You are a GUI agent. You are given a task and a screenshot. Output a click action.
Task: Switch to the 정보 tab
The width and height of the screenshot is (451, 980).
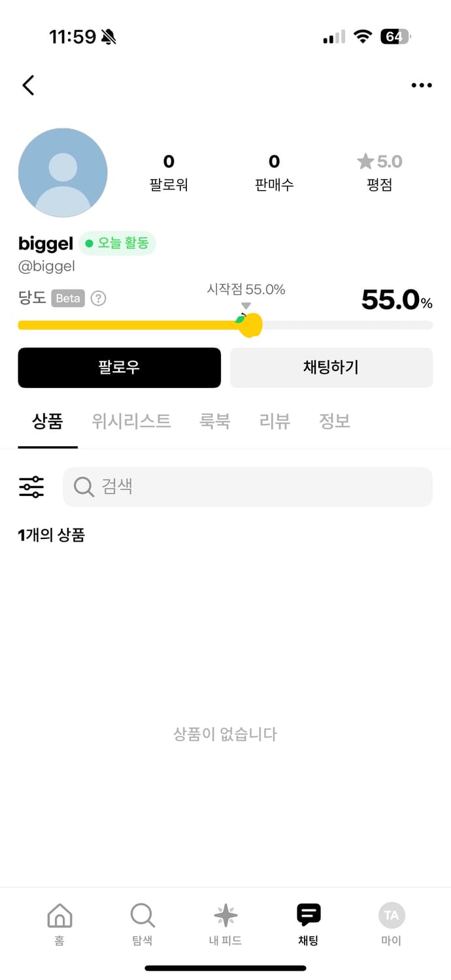click(x=335, y=421)
